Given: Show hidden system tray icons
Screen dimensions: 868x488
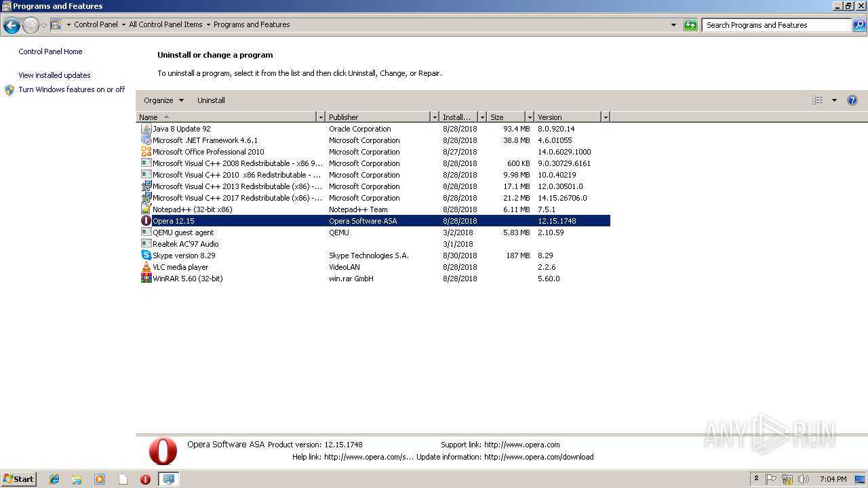Looking at the screenshot, I should tap(756, 479).
